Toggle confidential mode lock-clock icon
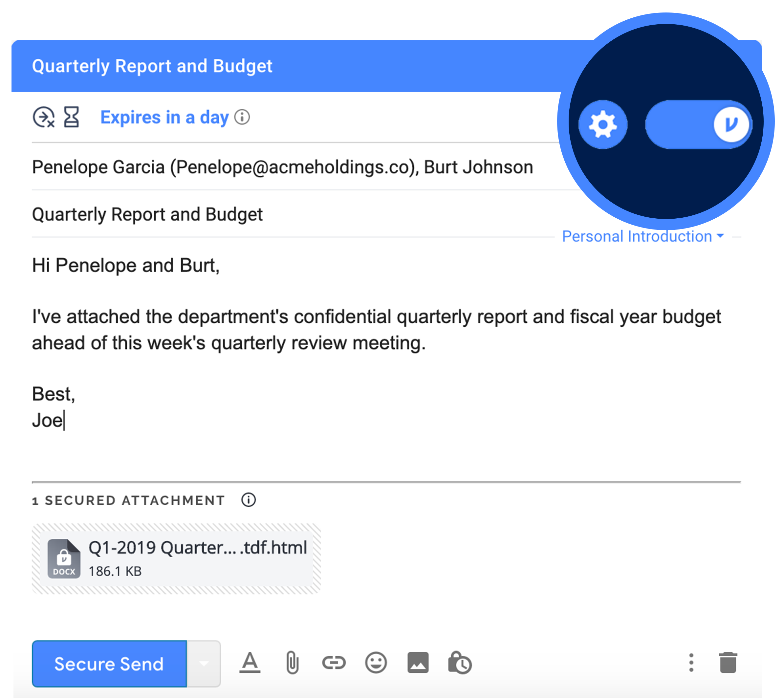This screenshot has width=784, height=698. pyautogui.click(x=460, y=663)
